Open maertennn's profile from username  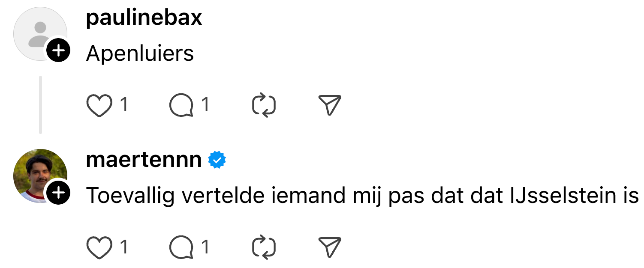pyautogui.click(x=144, y=160)
